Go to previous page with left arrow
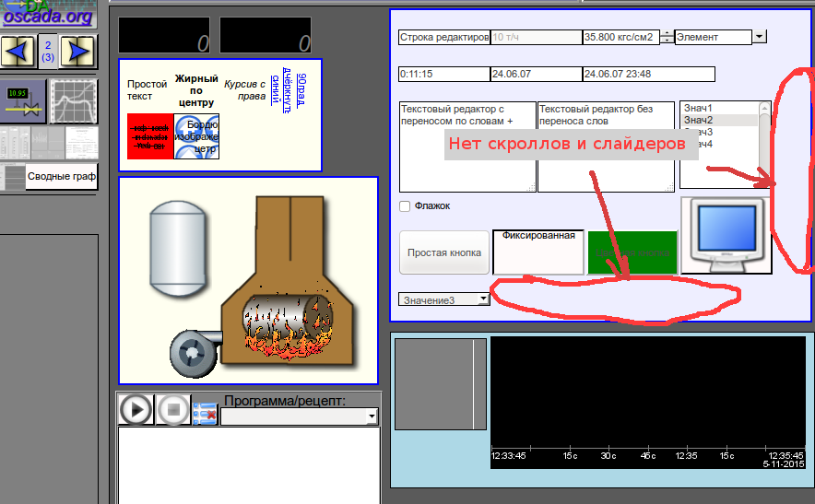Image resolution: width=815 pixels, height=504 pixels. [18, 51]
